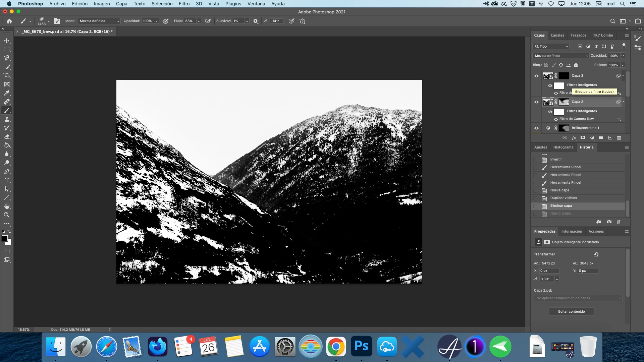
Task: Select the Zoom tool
Action: tap(7, 215)
